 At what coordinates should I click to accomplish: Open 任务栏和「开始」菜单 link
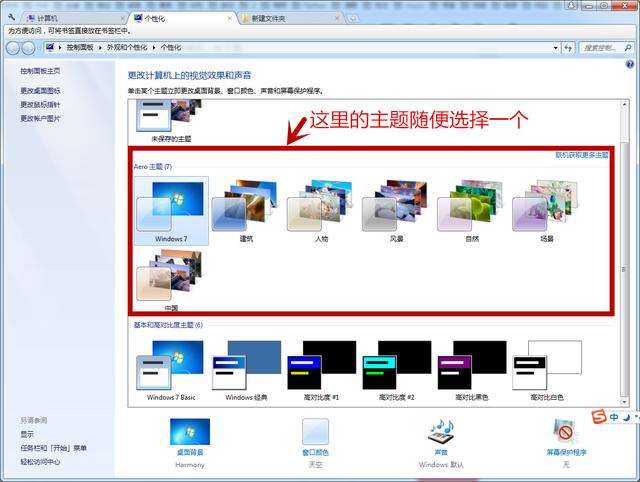click(53, 448)
